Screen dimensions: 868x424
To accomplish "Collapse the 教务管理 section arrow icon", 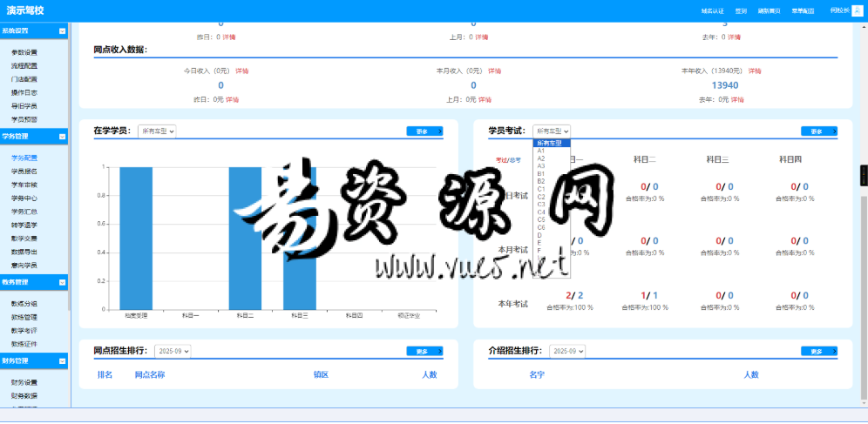I will pos(62,281).
